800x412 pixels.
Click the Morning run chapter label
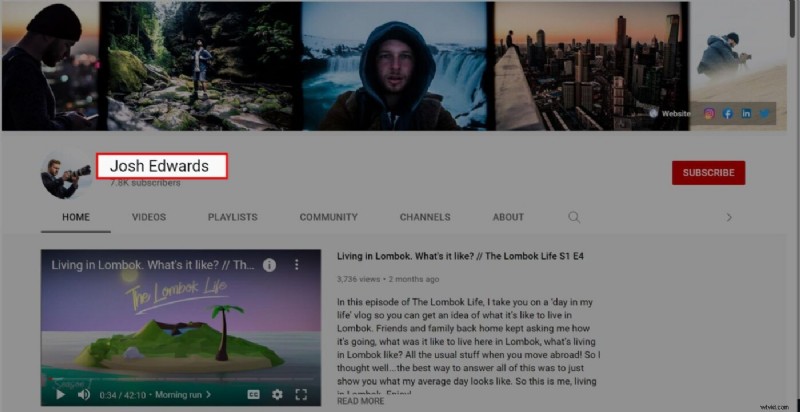183,395
